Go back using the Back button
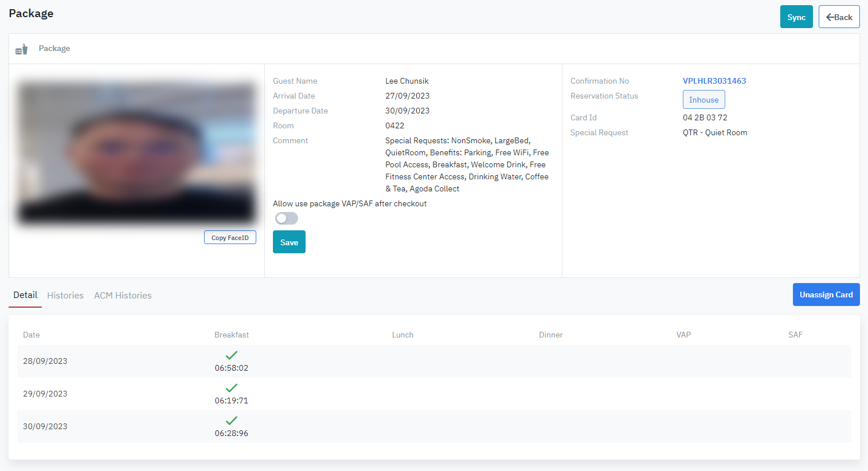 click(839, 17)
